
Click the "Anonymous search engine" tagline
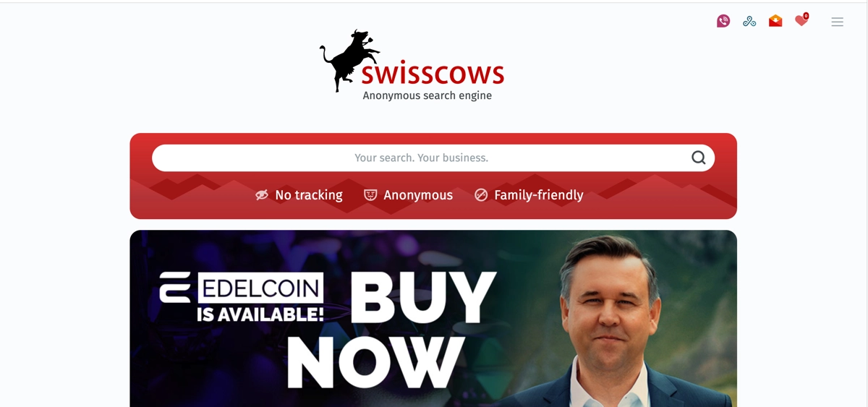pos(427,95)
